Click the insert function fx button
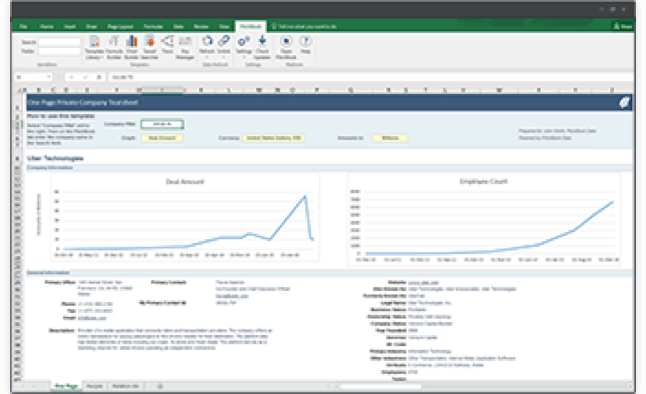The image size is (646, 394). [x=99, y=77]
